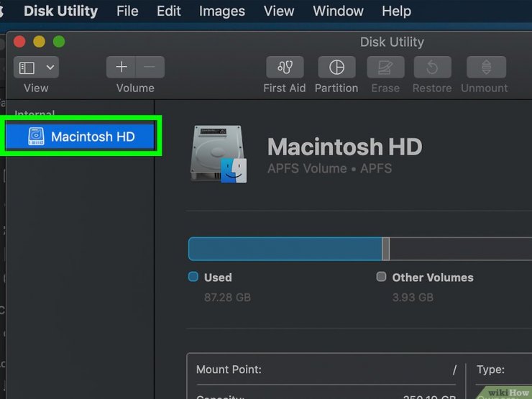This screenshot has height=399, width=532.
Task: Open the Window menu
Action: (x=338, y=12)
